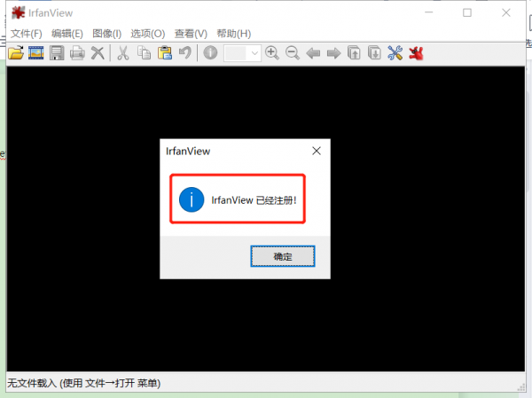Click the Paste clipboard icon
Screen dimensions: 532x398
click(x=165, y=53)
